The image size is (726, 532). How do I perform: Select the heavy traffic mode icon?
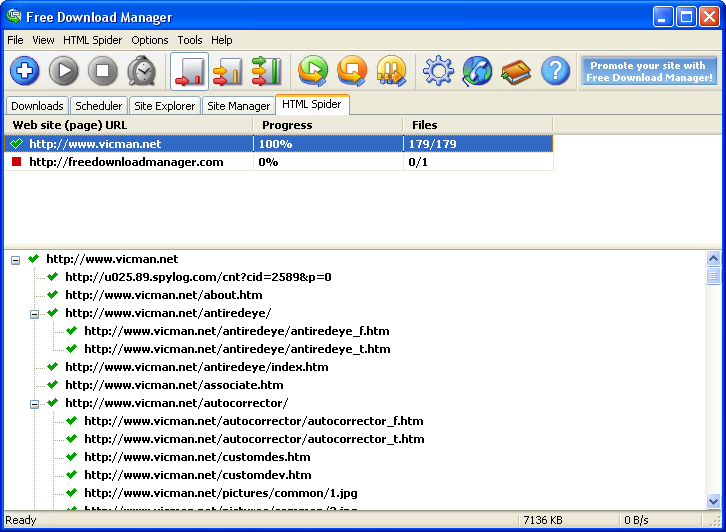(x=267, y=71)
